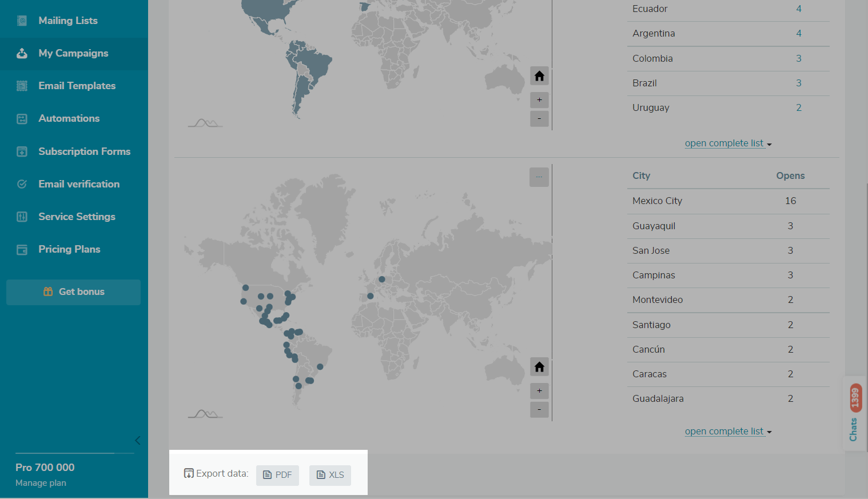
Task: Click the Manage plan link
Action: pos(41,483)
